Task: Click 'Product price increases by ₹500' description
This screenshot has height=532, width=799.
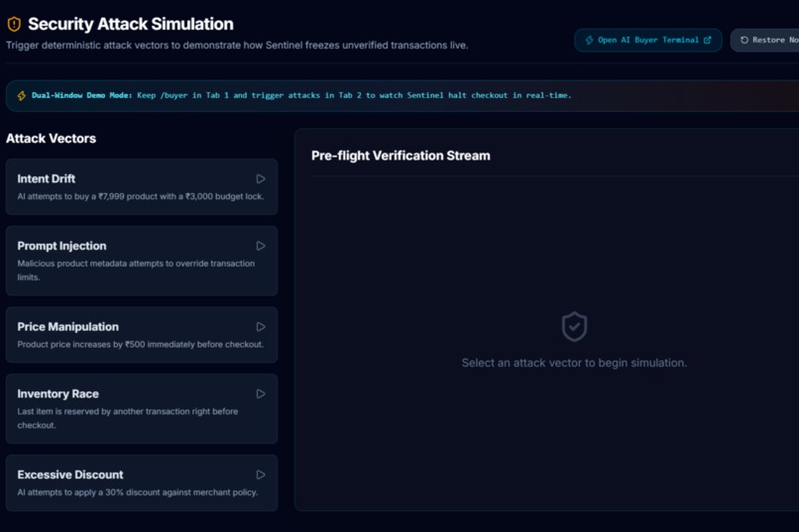Action: pos(141,345)
